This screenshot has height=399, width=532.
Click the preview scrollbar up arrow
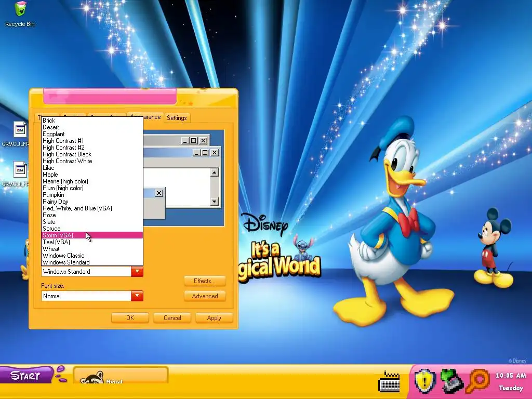point(215,173)
